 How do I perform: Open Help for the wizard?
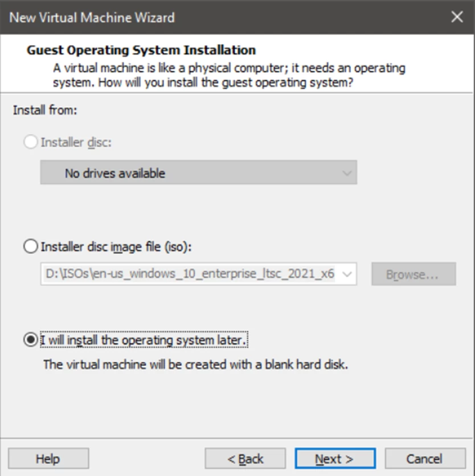(x=48, y=459)
